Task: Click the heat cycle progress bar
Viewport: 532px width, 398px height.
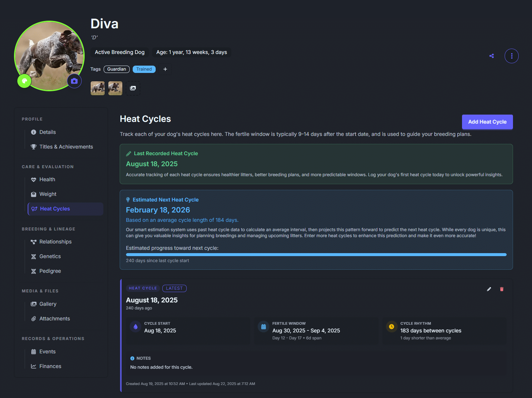Action: pyautogui.click(x=316, y=255)
